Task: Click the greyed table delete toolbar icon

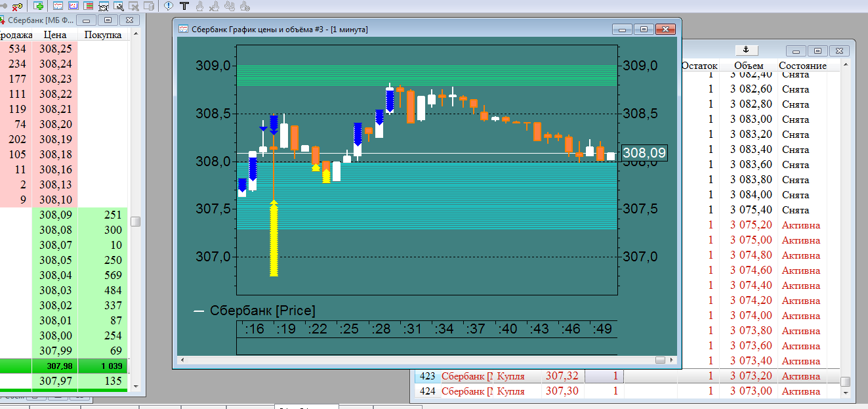Action: pyautogui.click(x=133, y=6)
